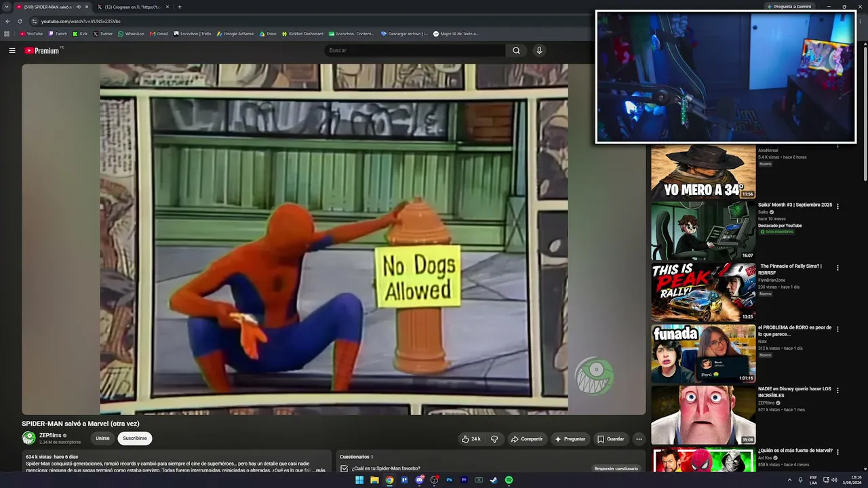Like the Spider-Man video
The width and height of the screenshot is (868, 488).
(471, 439)
